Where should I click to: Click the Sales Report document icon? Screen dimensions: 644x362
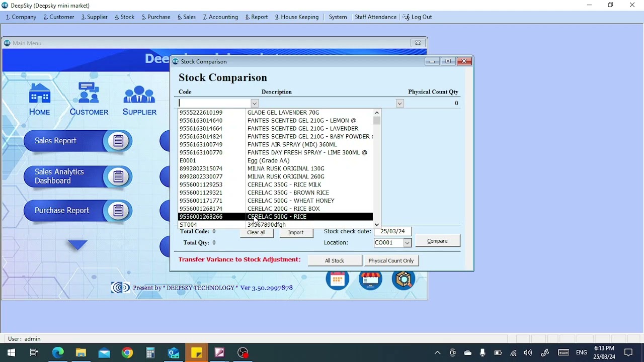(x=118, y=141)
